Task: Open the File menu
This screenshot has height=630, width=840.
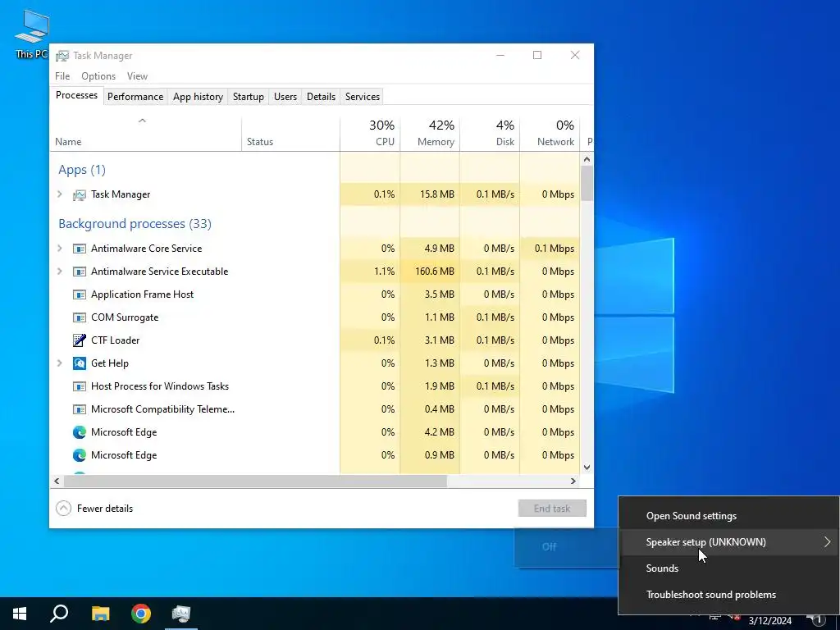Action: point(62,76)
